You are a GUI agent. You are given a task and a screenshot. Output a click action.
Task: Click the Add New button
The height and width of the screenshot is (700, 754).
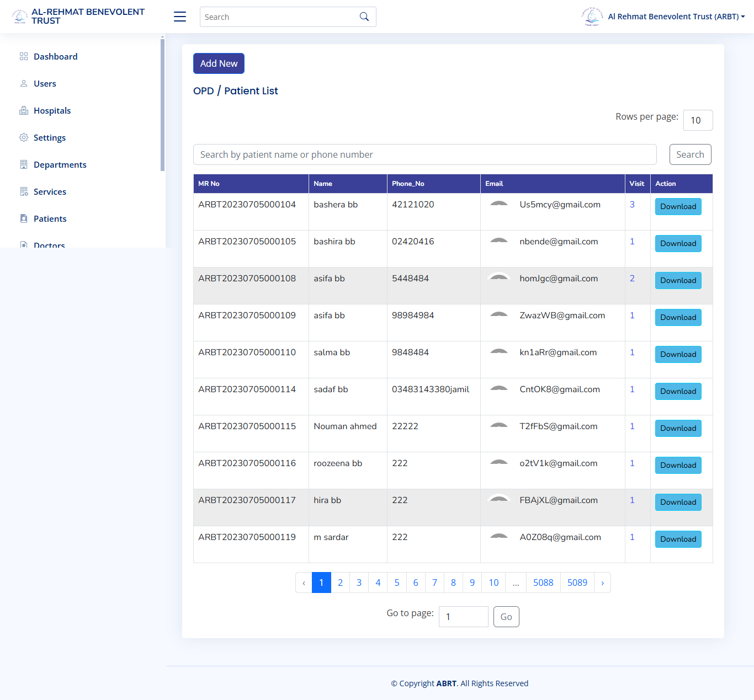coord(219,63)
